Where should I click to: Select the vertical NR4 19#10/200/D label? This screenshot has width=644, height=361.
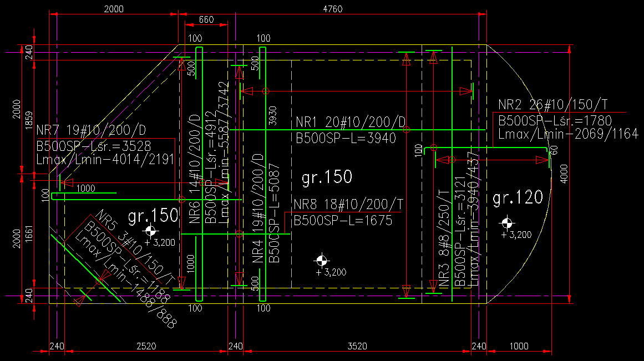point(257,208)
